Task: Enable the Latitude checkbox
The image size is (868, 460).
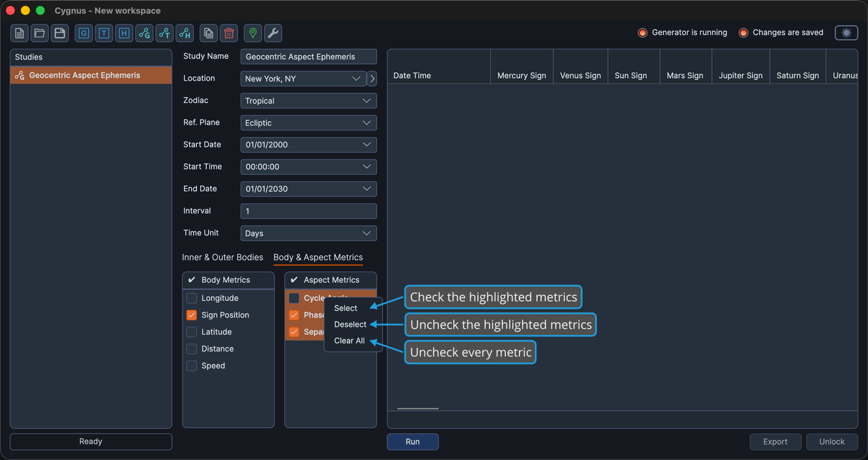Action: coord(192,332)
